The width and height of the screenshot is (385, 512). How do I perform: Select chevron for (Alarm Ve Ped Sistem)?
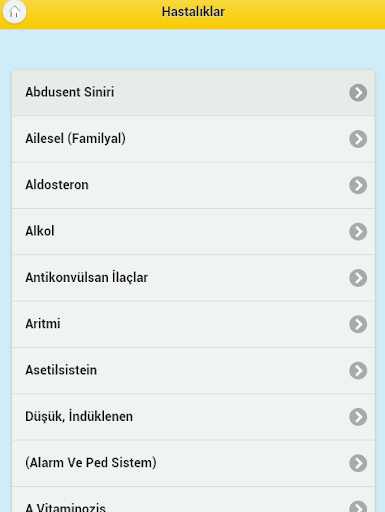[358, 463]
